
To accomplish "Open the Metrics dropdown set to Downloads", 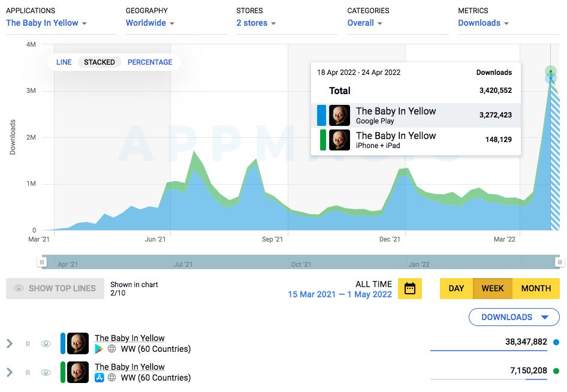I will point(483,23).
